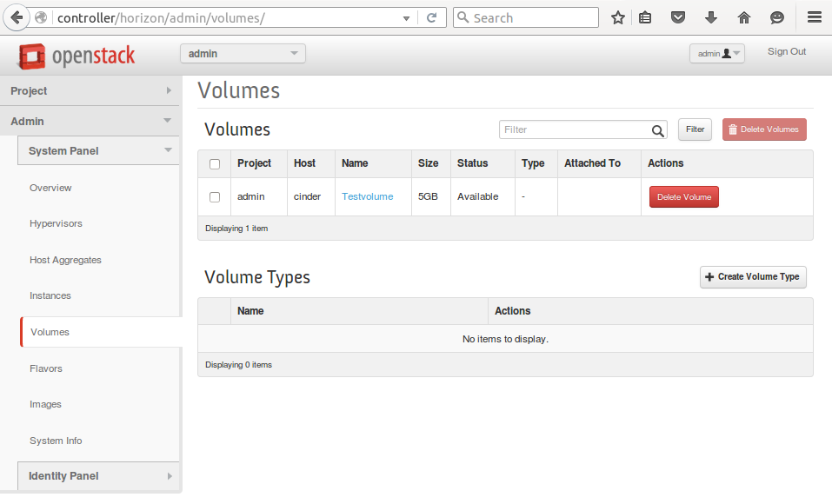Open the admin project dropdown
Screen dimensions: 832x504
[x=243, y=54]
